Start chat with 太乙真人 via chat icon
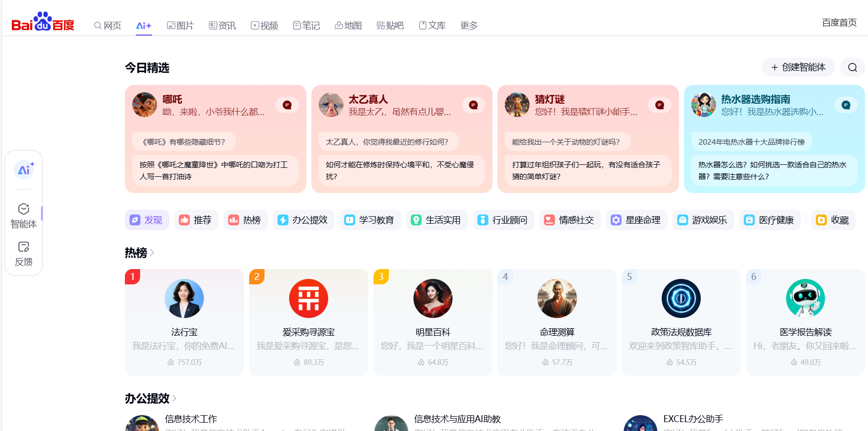Image resolution: width=868 pixels, height=431 pixels. tap(473, 105)
